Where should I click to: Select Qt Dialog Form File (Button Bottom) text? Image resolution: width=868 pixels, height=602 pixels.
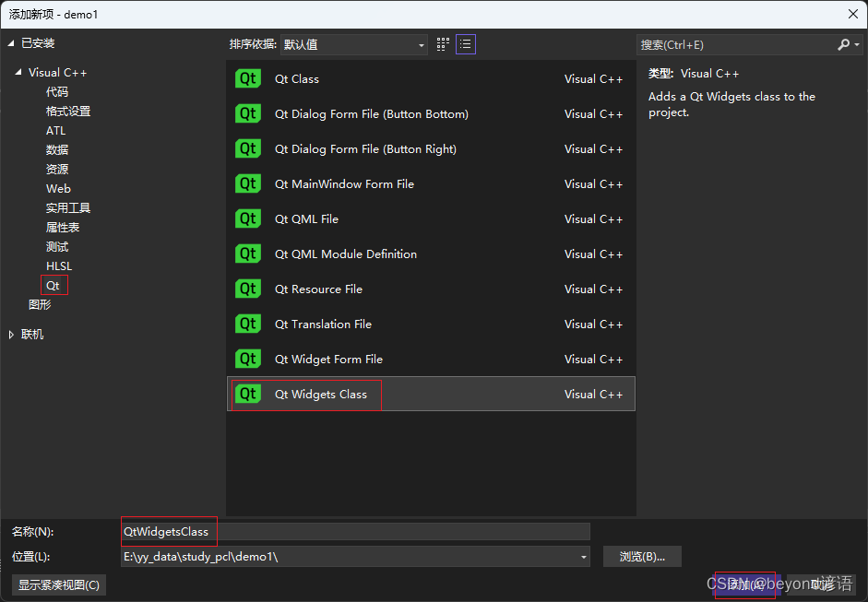coord(372,114)
